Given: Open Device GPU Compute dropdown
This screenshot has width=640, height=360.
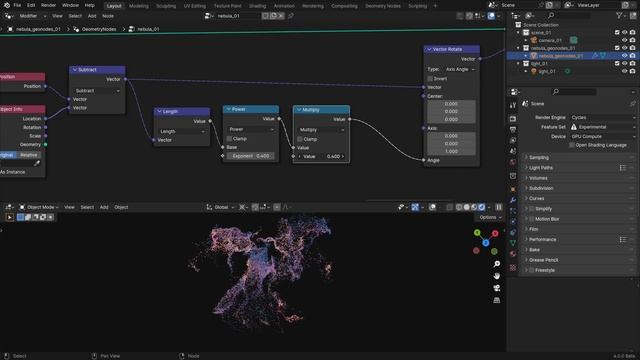Looking at the screenshot, I should [x=602, y=136].
